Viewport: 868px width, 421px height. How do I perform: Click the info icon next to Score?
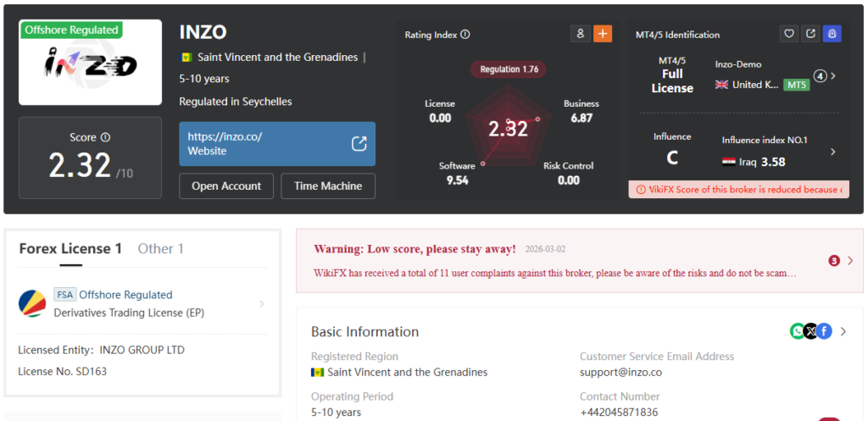105,137
